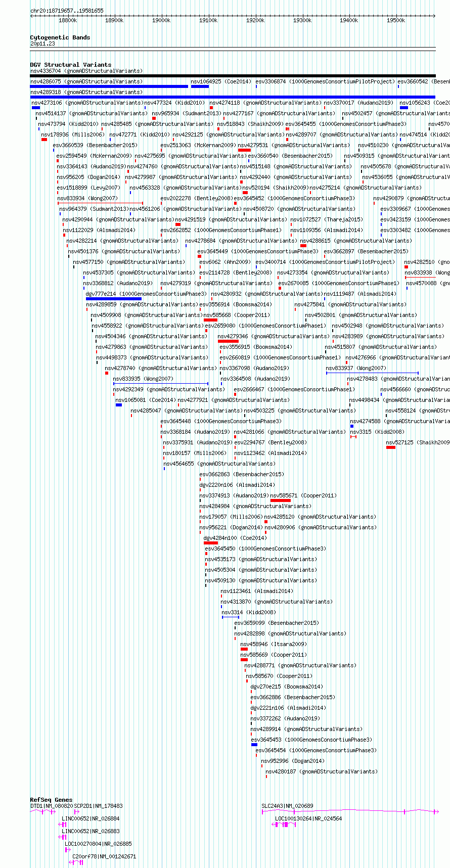450x868 pixels.
Task: Select C20orf78|NM_001242671 gene label
Action: click(104, 856)
